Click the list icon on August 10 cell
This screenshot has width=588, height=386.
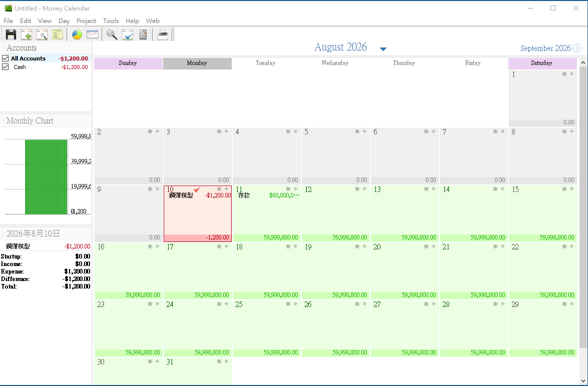click(x=219, y=189)
